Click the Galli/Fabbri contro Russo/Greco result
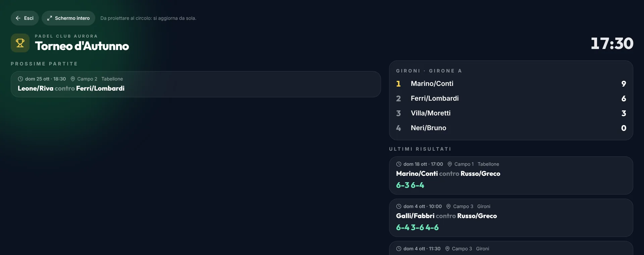This screenshot has height=255, width=644. tap(511, 218)
